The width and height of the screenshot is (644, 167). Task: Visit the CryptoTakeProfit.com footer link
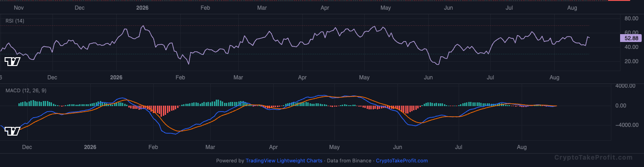402,161
